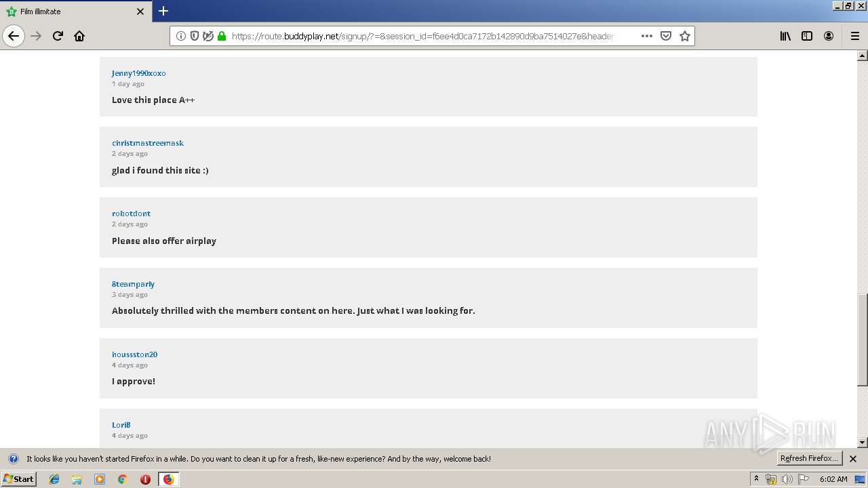Switch to Firefox taskbar button
Screen dimensions: 868x488
click(168, 479)
